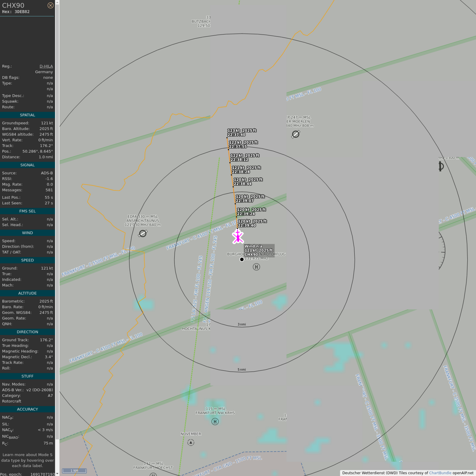Click the ANSPACH/TAUNUS airfield symbol
476x476 pixels.
click(x=143, y=234)
